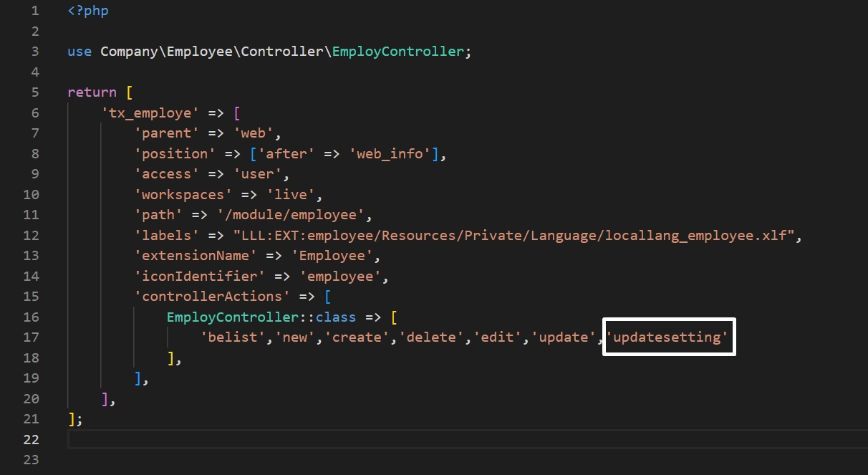
Task: Select the 'tx_employe' array key
Action: click(x=146, y=113)
